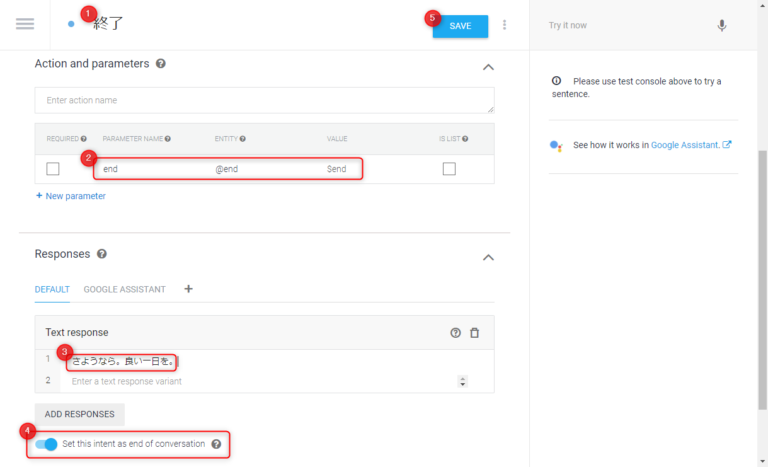This screenshot has height=467, width=768.
Task: Click the SAVE button
Action: (x=460, y=26)
